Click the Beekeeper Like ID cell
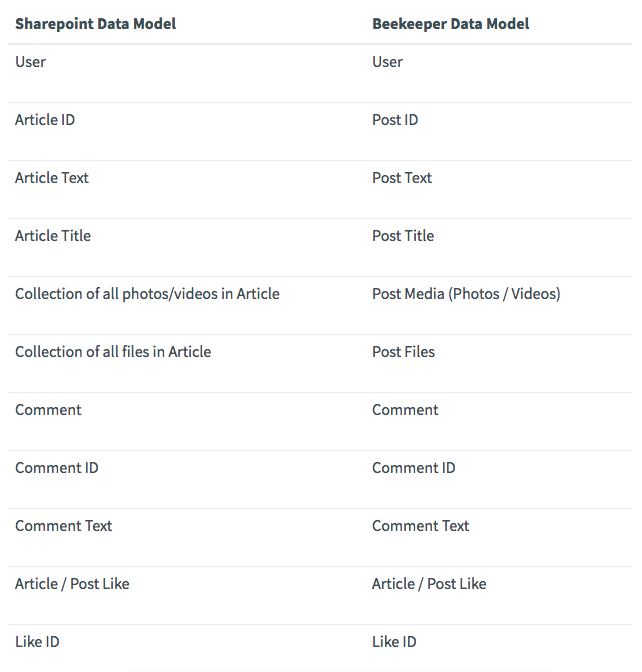The image size is (642, 672). pyautogui.click(x=394, y=642)
